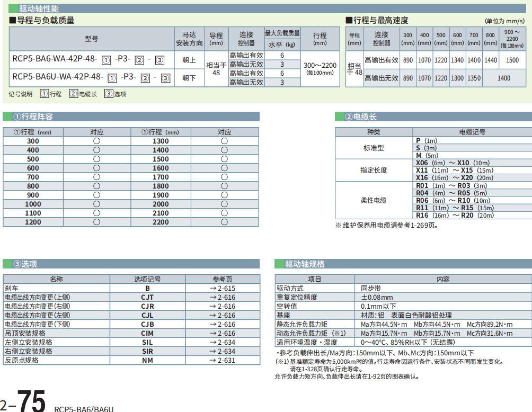Select the 材质：铝 base material value
532x412 pixels.
(373, 316)
